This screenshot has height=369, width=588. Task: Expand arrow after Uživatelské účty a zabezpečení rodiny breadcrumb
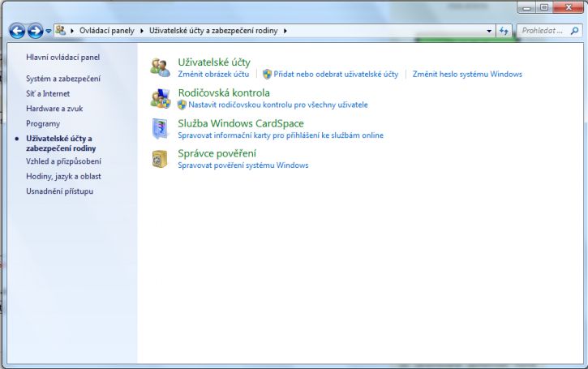pos(285,31)
